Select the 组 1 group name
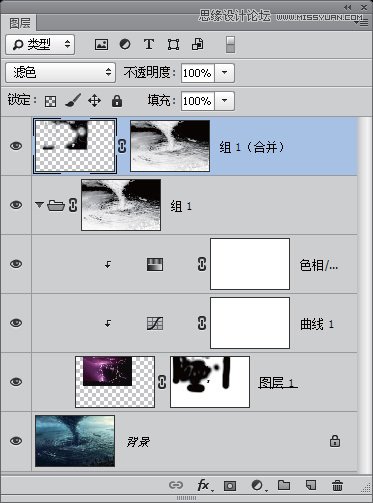Viewport: 373px width, 503px height. point(181,206)
